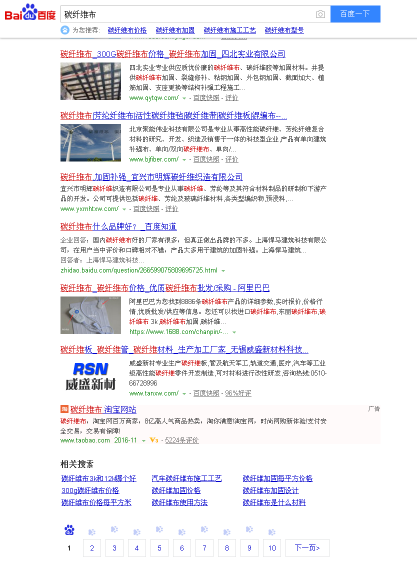Expand dropdown arrow next to www.tanxw.com
This screenshot has width=417, height=574.
tap(184, 394)
